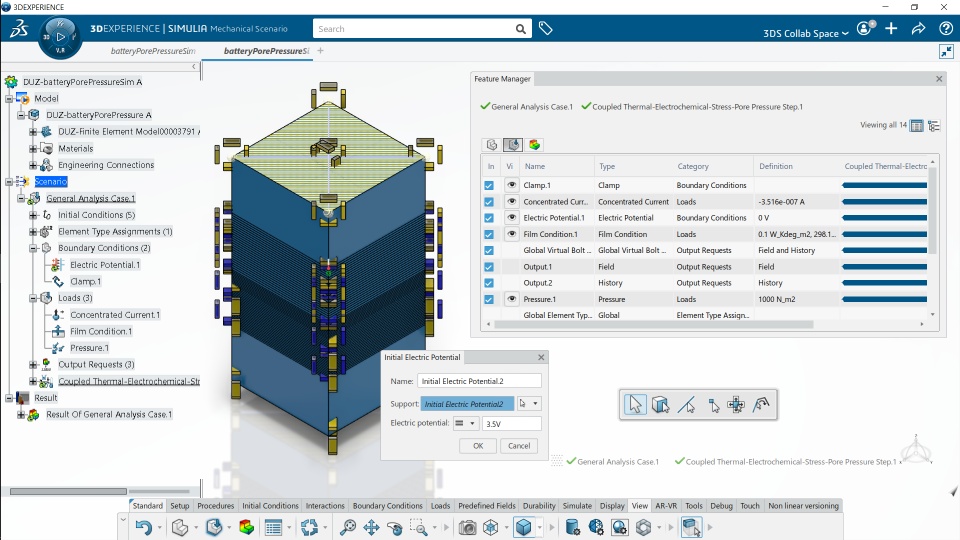The image size is (960, 540).
Task: Open the Loads tab in action bar
Action: click(x=440, y=506)
